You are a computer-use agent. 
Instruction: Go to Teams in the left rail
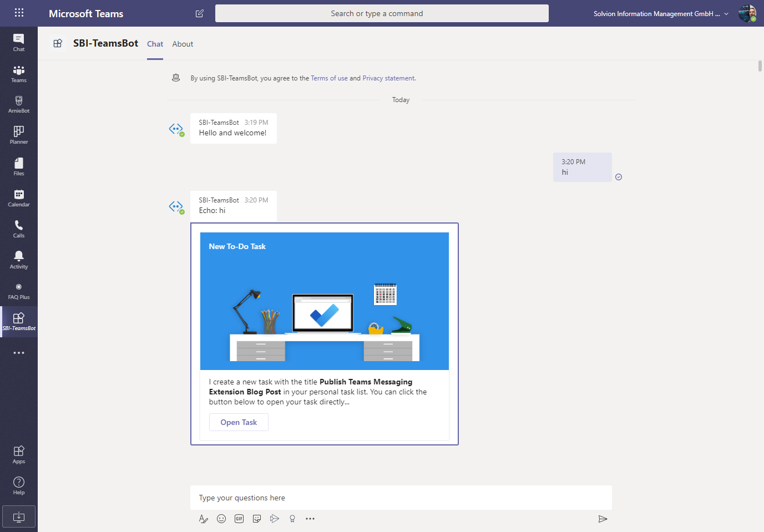click(19, 74)
